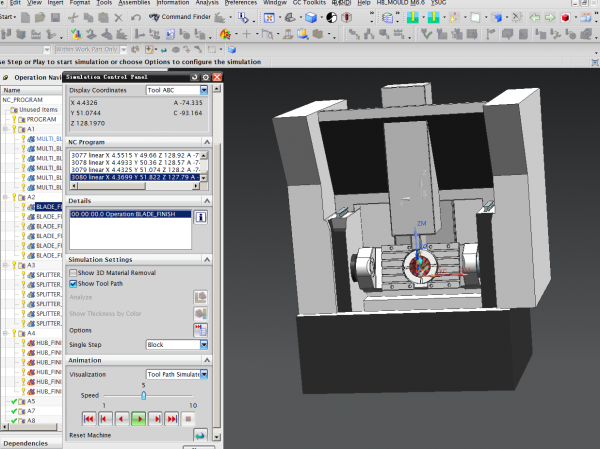
Task: Open the Visualization dropdown
Action: 204,373
